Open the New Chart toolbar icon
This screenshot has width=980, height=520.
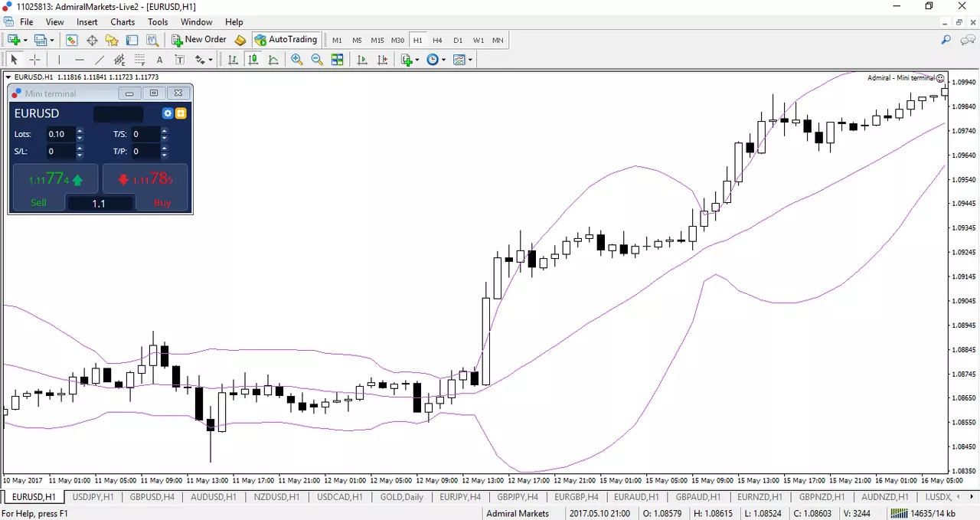click(14, 40)
